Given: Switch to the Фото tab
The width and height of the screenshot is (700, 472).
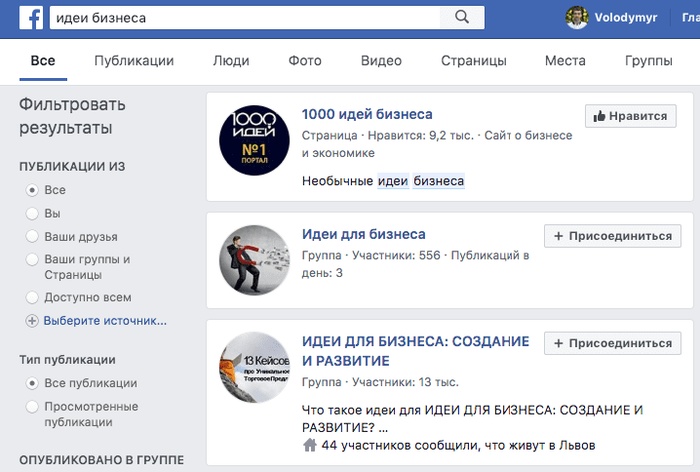Looking at the screenshot, I should [305, 60].
